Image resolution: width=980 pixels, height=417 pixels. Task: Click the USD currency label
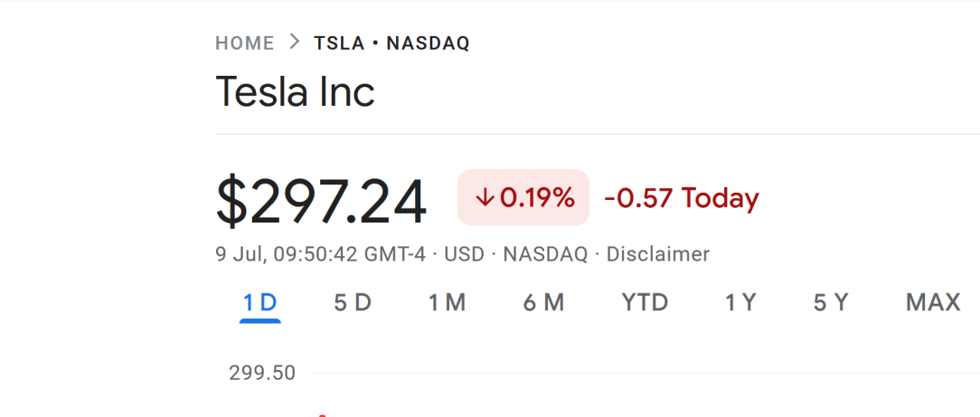tap(464, 254)
